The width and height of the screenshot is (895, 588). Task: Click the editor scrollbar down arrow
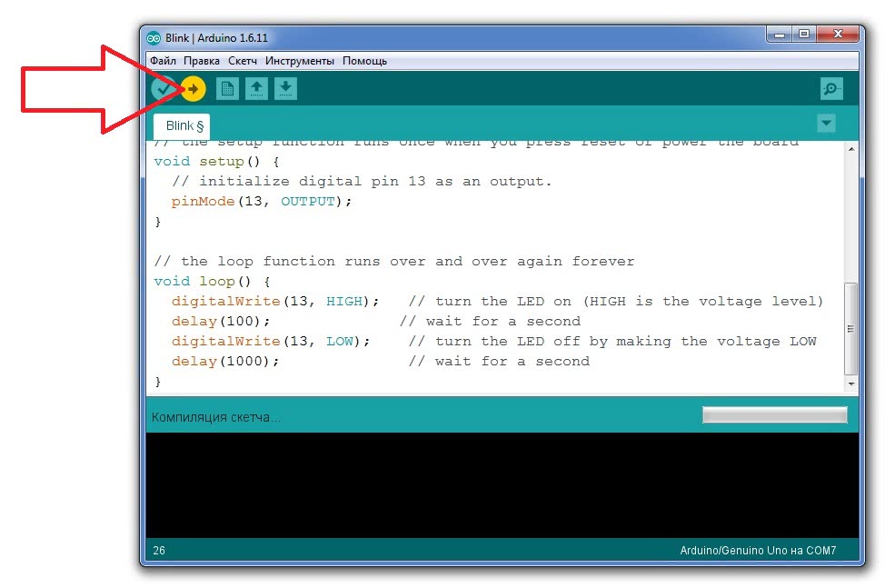[850, 384]
